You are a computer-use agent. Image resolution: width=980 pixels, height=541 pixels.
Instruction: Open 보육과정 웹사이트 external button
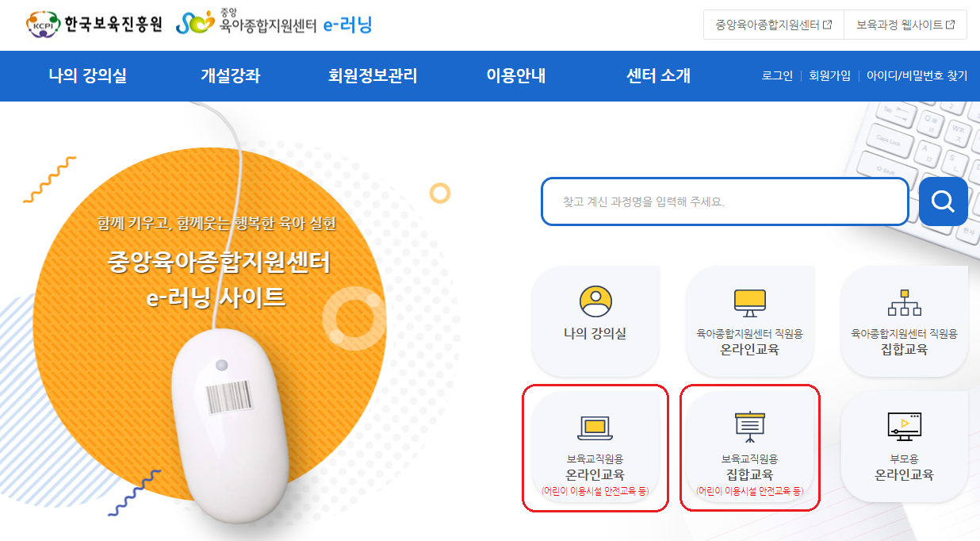905,25
